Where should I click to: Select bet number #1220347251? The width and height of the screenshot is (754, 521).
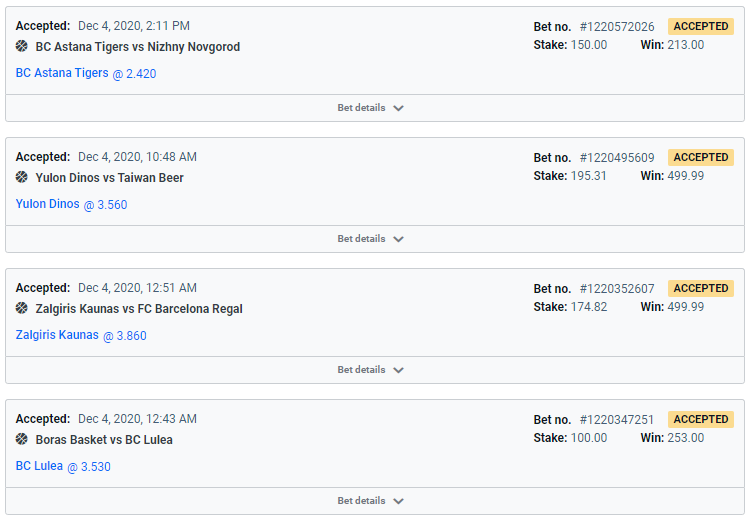point(617,420)
